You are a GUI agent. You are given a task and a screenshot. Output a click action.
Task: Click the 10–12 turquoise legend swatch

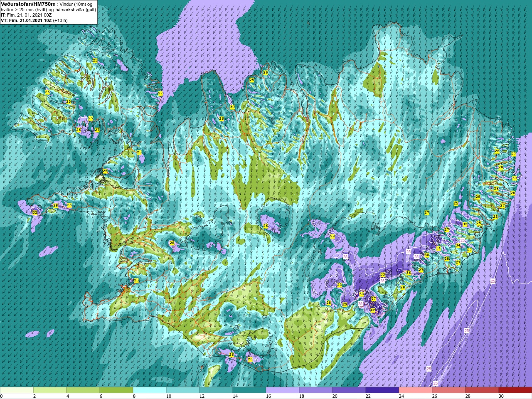183,390
